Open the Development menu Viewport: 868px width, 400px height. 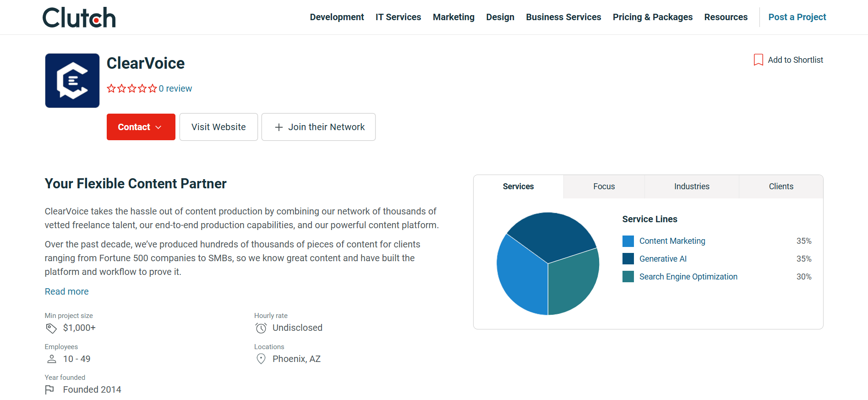coord(337,17)
